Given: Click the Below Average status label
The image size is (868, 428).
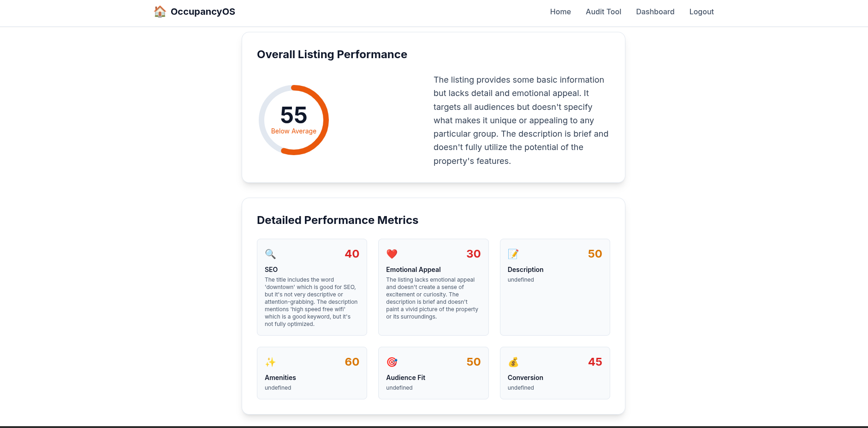Looking at the screenshot, I should click(293, 131).
